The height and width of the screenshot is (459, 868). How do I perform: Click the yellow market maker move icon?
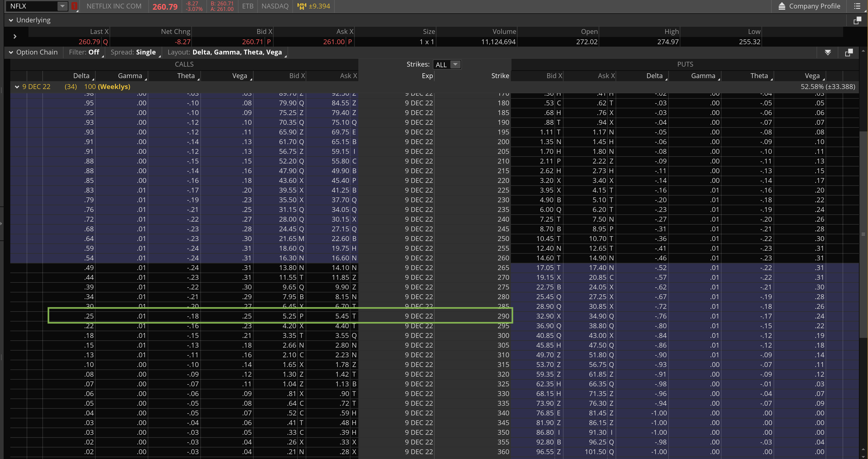pyautogui.click(x=301, y=6)
